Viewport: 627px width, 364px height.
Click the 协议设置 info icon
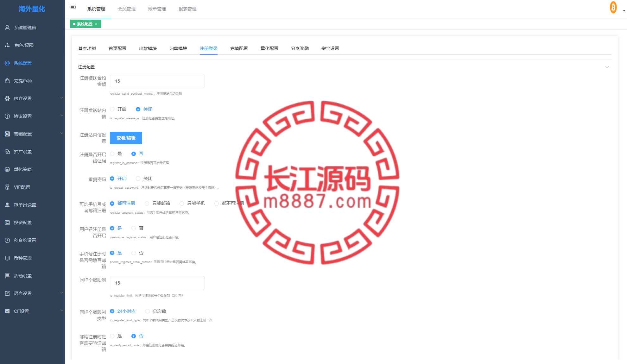coord(7,116)
